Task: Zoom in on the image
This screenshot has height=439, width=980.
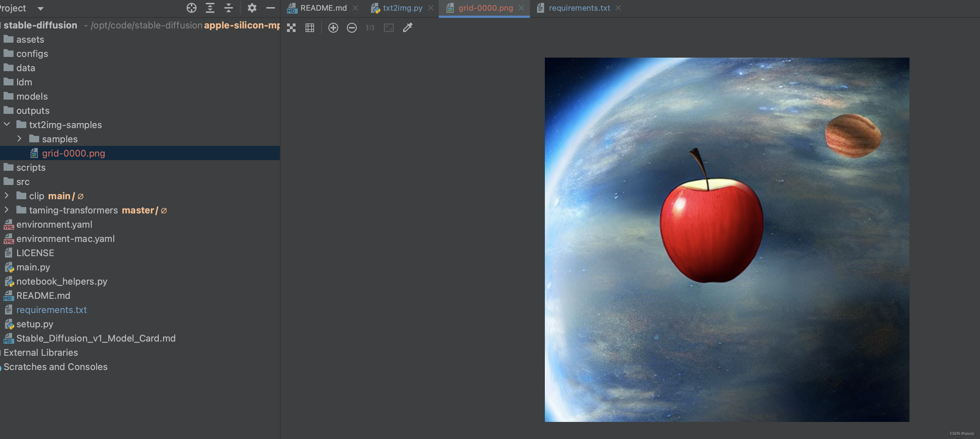Action: (x=333, y=28)
